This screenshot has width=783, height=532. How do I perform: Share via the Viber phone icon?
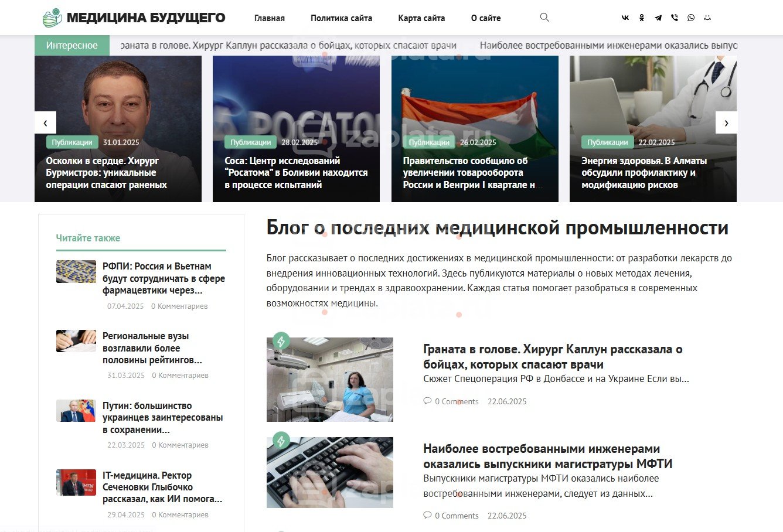675,18
